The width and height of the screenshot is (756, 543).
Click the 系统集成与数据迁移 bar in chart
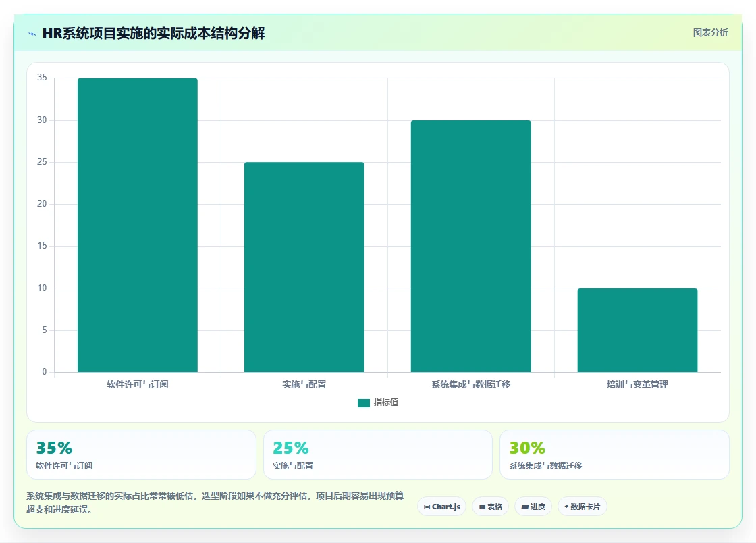470,246
